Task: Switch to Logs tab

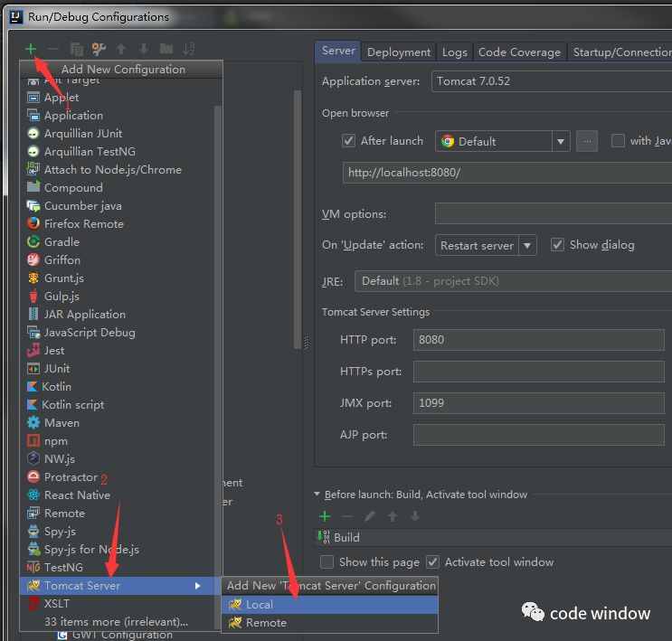Action: [x=454, y=52]
